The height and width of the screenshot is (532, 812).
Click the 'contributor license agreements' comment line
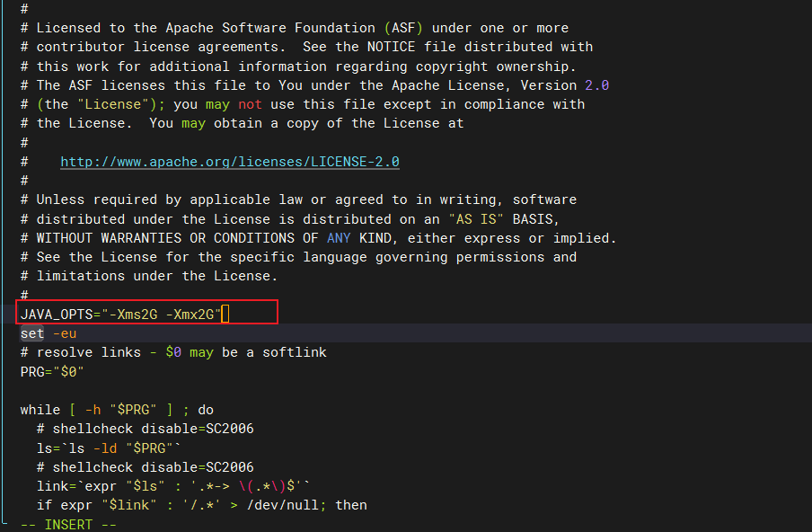pos(306,47)
